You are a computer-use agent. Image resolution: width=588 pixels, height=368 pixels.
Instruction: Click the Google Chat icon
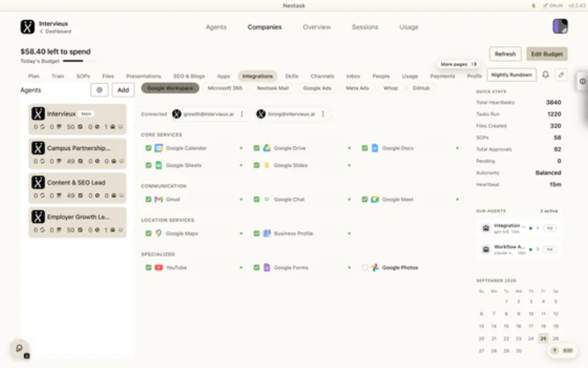pos(267,199)
